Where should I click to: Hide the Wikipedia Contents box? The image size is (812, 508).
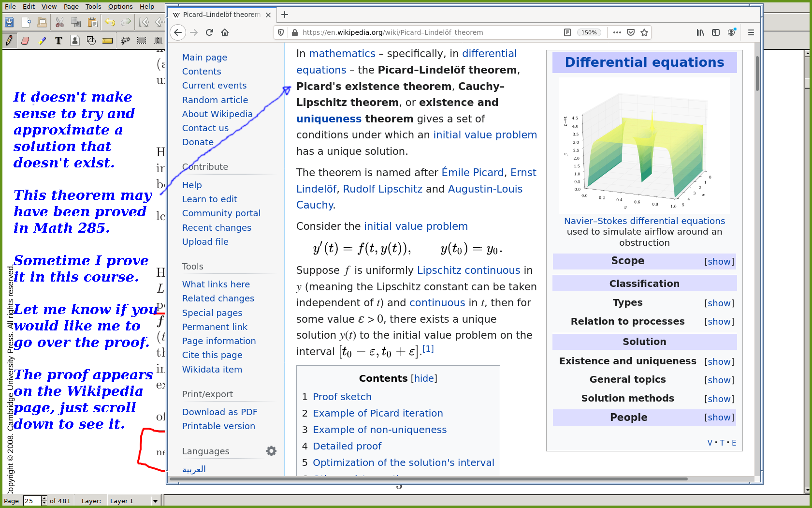click(424, 378)
